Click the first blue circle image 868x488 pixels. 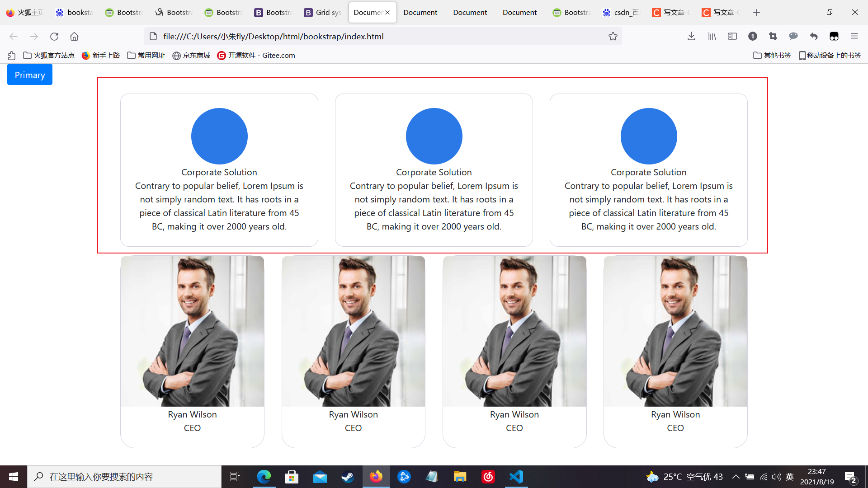tap(219, 136)
